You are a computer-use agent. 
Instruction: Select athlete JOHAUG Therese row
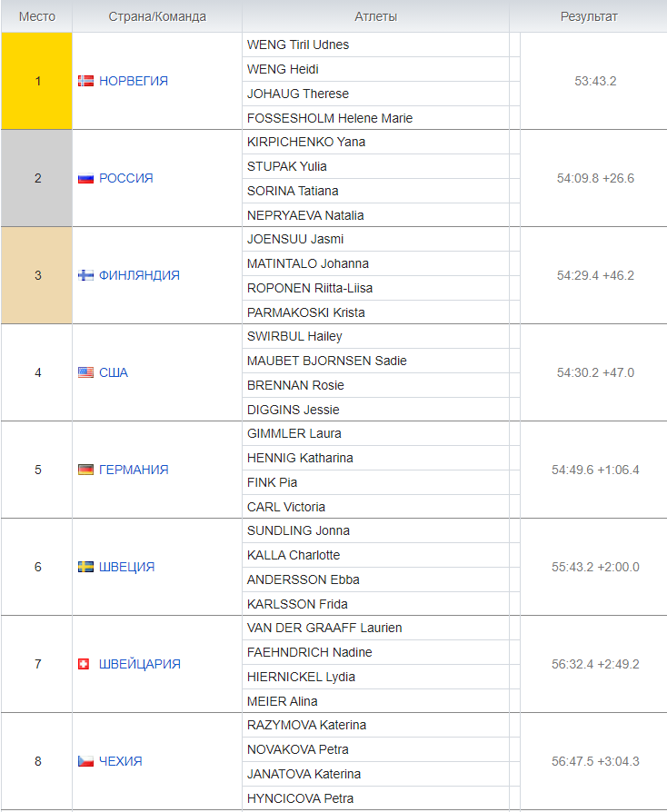pyautogui.click(x=375, y=94)
